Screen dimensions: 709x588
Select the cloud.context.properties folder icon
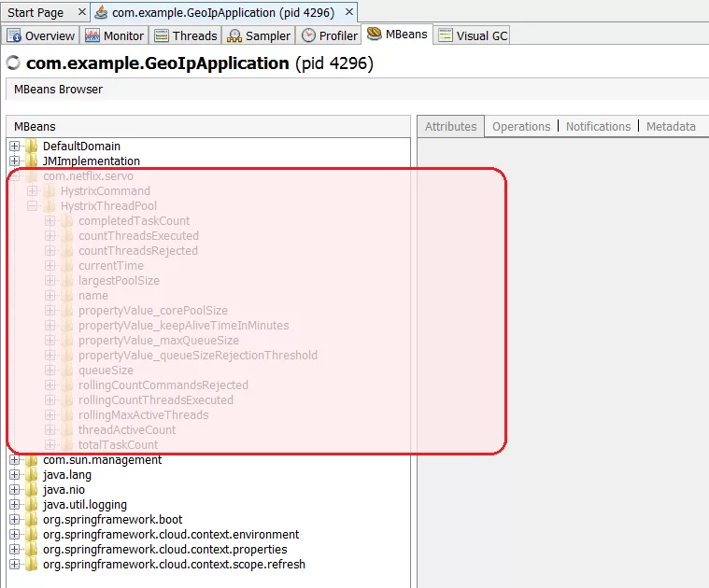tap(31, 549)
